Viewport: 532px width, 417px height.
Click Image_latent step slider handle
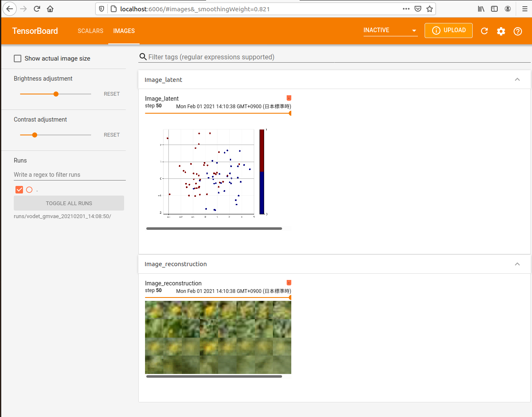(290, 113)
